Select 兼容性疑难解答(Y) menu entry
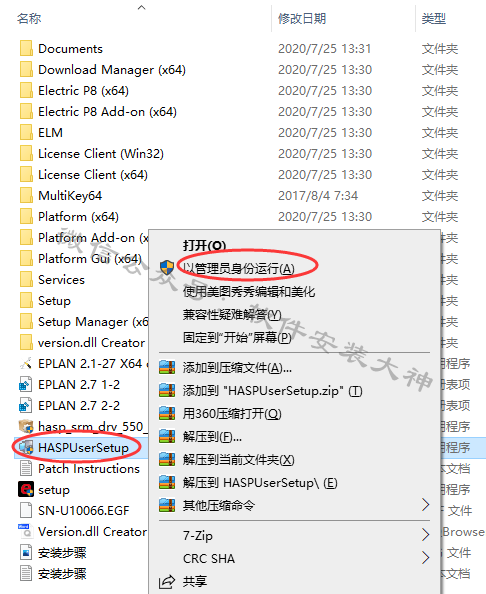This screenshot has height=594, width=486. (232, 314)
